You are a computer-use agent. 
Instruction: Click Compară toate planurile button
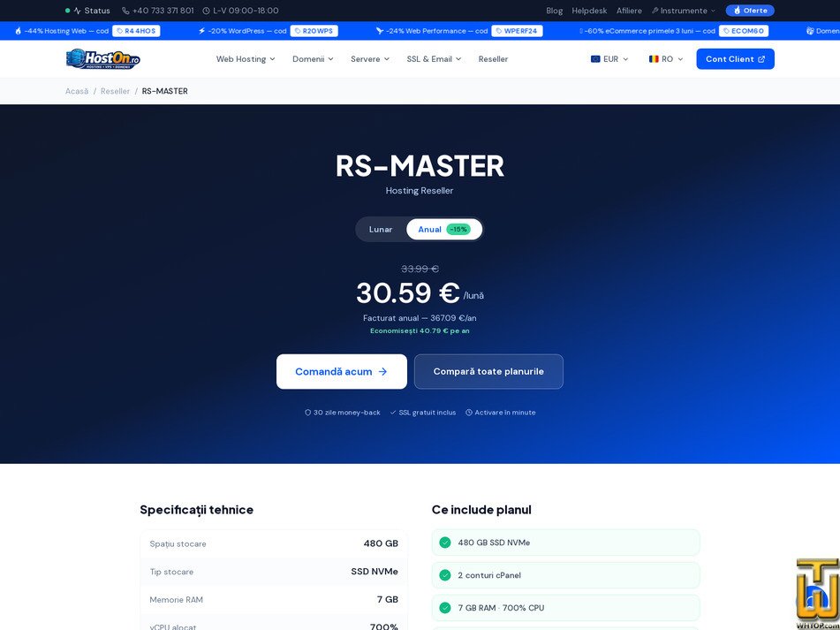[488, 371]
